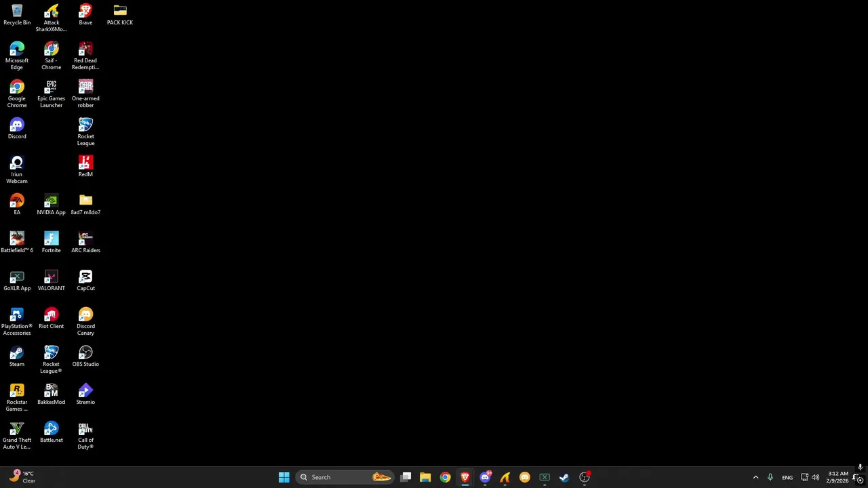868x488 pixels.
Task: Select the CapCut desktop icon
Action: [x=85, y=280]
